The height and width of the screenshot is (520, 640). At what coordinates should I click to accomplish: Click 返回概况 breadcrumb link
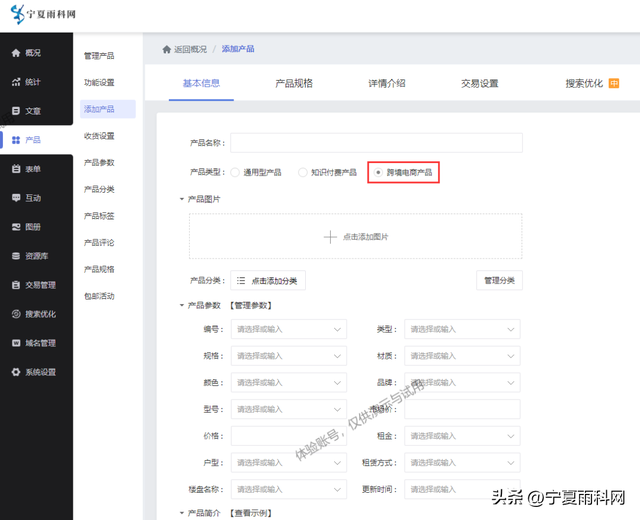pyautogui.click(x=191, y=49)
